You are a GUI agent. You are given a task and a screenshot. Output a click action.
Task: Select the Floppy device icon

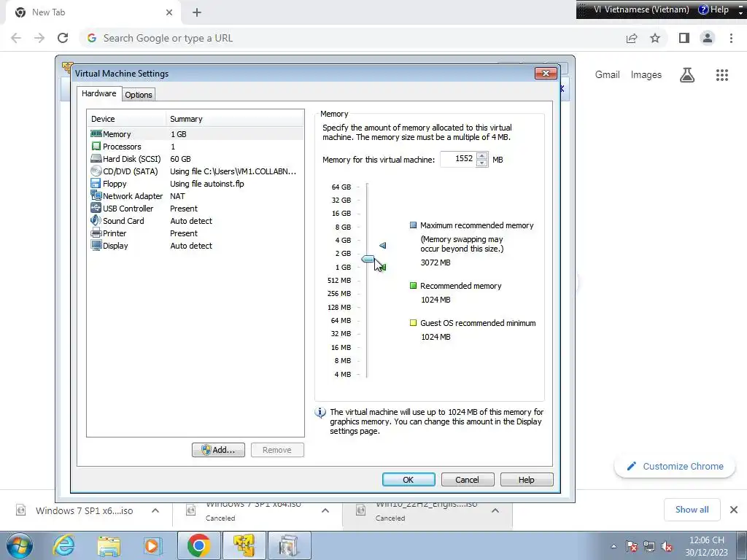(x=96, y=183)
